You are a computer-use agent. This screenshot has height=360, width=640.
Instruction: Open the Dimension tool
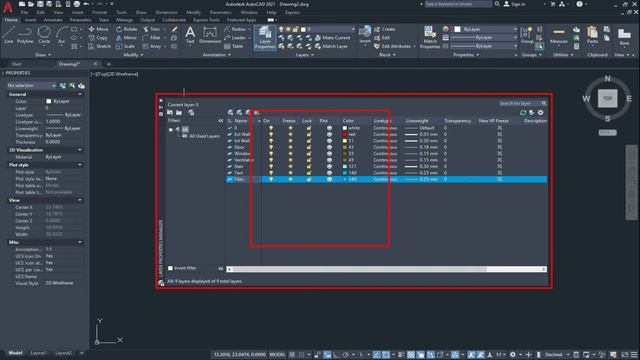coord(210,34)
